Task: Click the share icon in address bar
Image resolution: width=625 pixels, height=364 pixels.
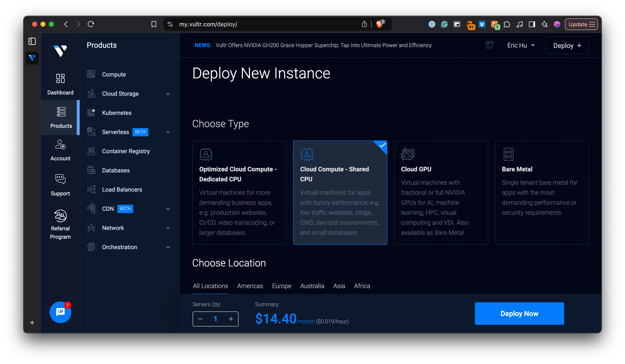Action: click(364, 24)
